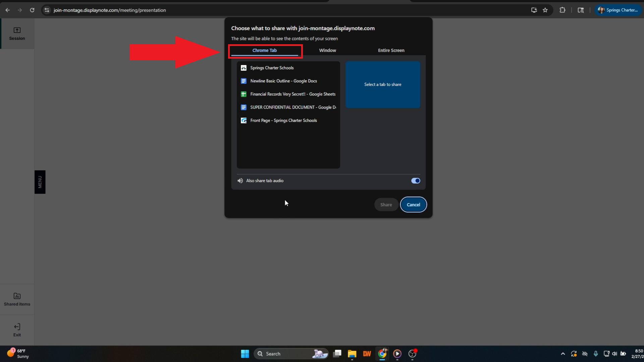
Task: Click the Share button
Action: (386, 205)
